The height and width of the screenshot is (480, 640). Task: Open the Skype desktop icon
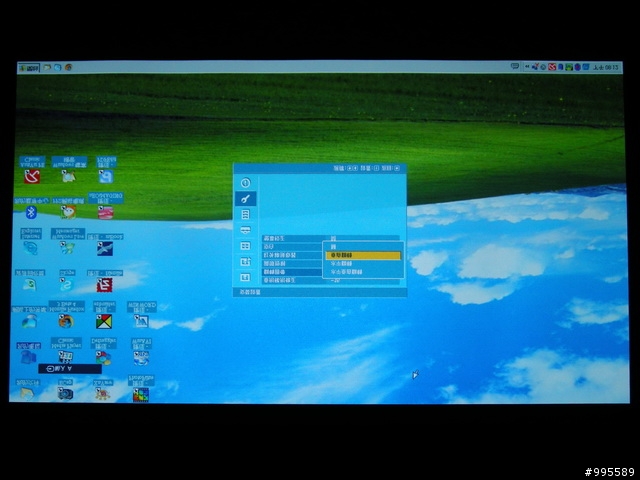(x=66, y=284)
